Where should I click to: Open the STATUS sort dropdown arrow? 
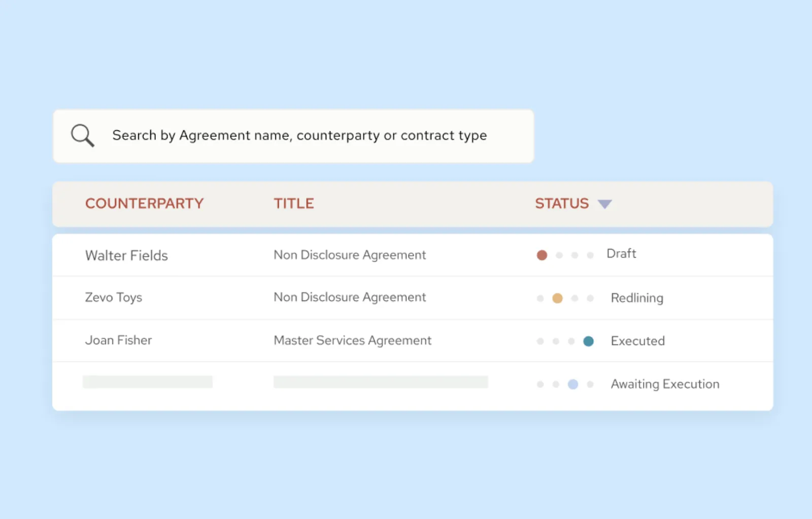click(x=605, y=203)
